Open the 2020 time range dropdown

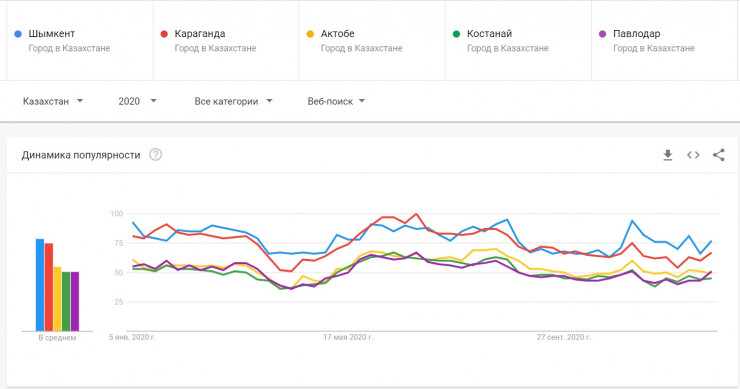coord(137,101)
